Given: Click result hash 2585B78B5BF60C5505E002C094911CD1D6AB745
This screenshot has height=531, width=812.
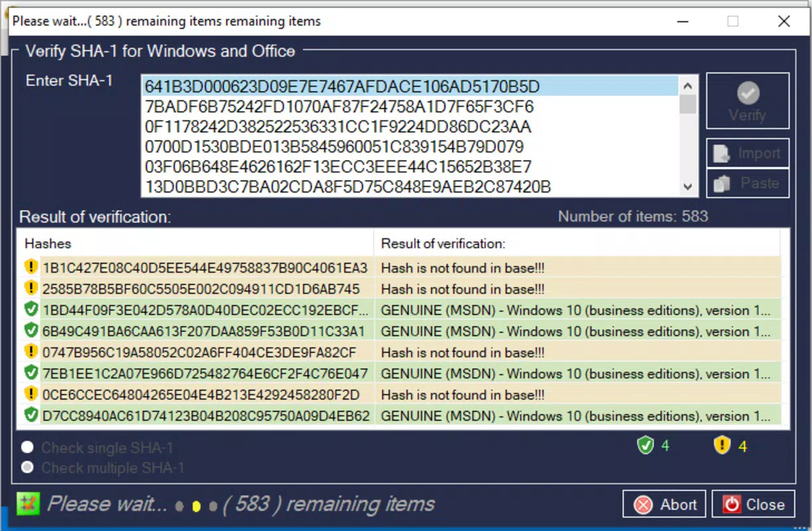Looking at the screenshot, I should pos(201,289).
